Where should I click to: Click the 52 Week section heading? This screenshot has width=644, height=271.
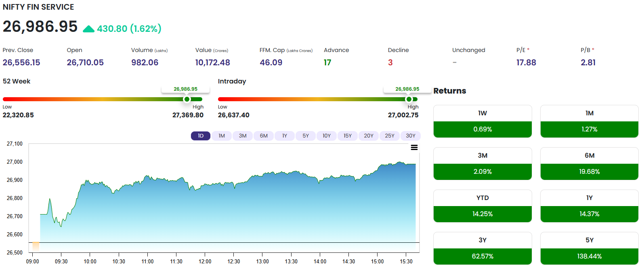click(17, 81)
